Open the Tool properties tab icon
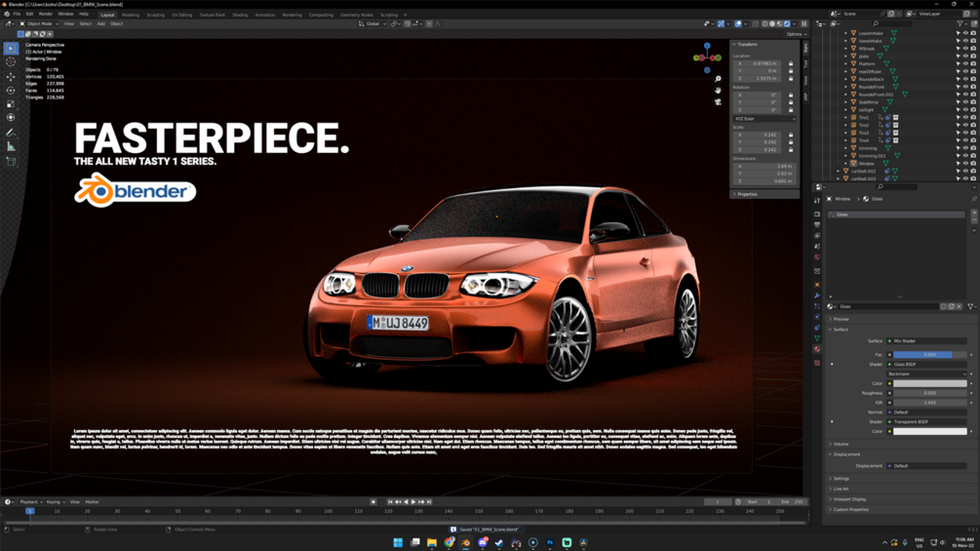 pos(817,201)
